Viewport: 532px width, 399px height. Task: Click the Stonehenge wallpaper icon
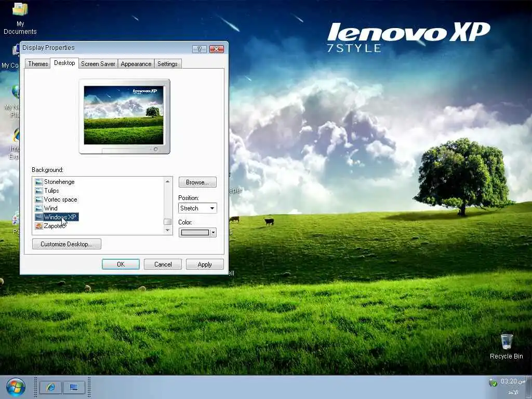[39, 182]
